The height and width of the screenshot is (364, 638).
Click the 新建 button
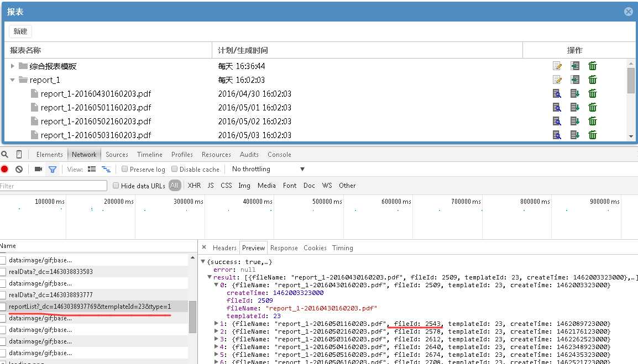coord(20,31)
